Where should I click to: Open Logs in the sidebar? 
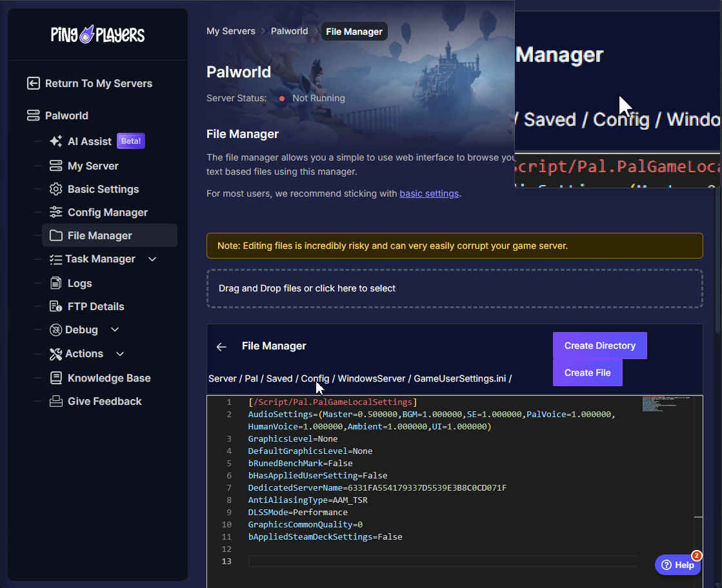[79, 284]
